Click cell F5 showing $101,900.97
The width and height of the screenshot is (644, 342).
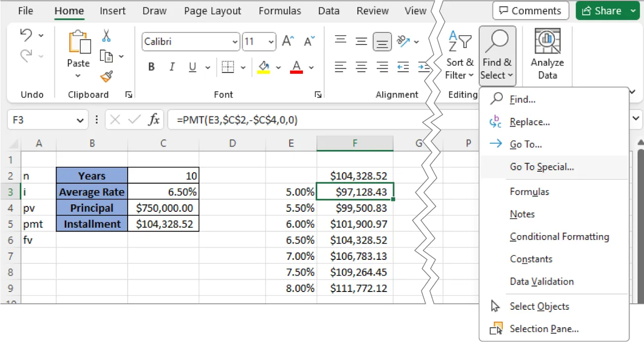[x=354, y=224]
